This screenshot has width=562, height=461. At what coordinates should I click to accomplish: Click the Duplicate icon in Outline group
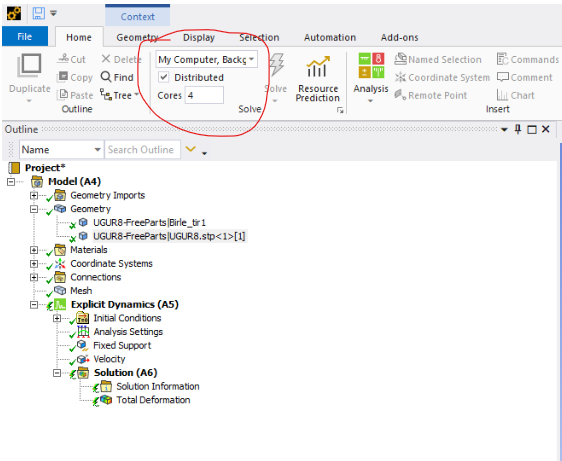[29, 66]
